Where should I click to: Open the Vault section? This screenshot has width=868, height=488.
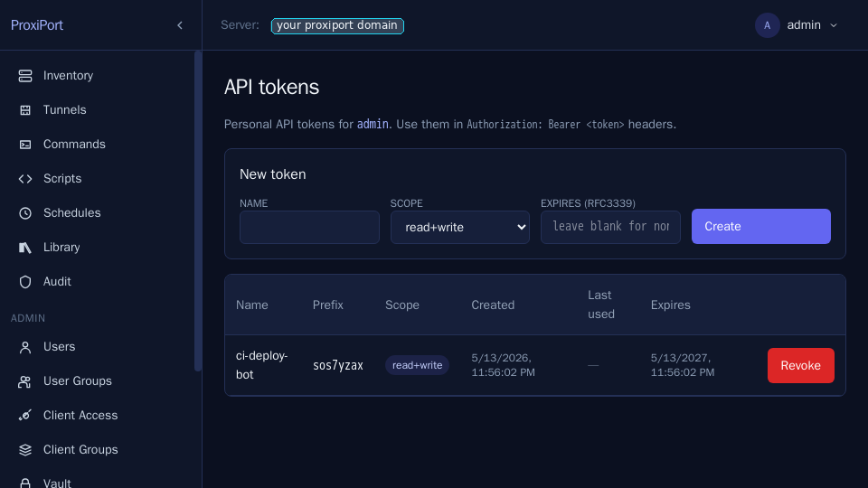click(x=57, y=483)
